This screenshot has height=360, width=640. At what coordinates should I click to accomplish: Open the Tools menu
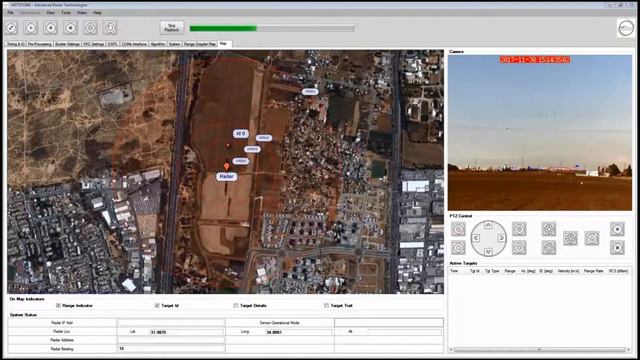tap(66, 13)
